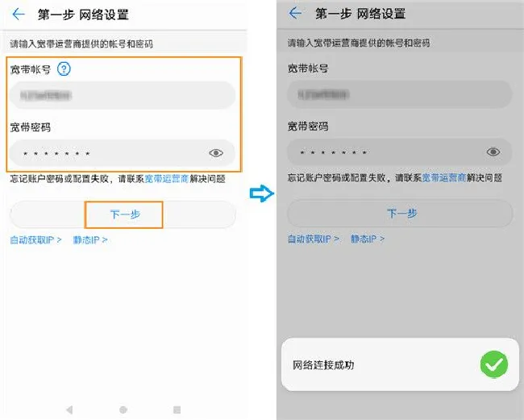Click the 网络连接成功 message text
The image size is (524, 420).
point(323,365)
